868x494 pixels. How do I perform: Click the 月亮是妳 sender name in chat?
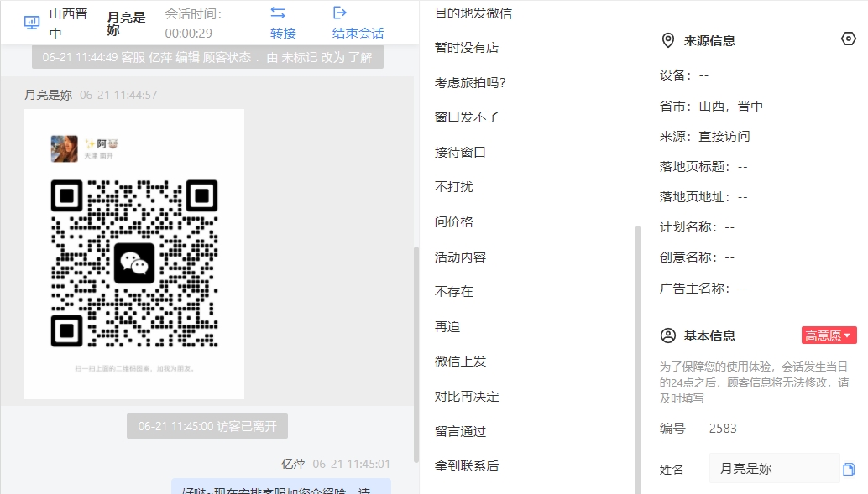click(48, 95)
